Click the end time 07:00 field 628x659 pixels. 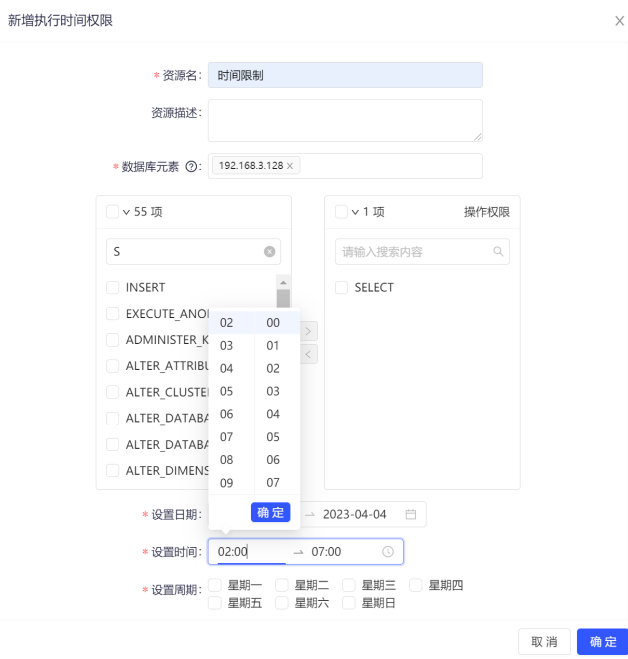(x=343, y=551)
